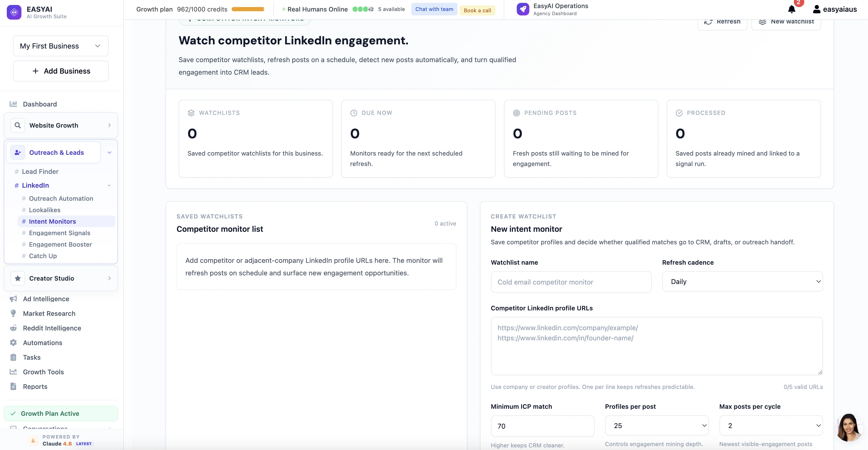
Task: Click the Tasks clipboard icon
Action: click(x=14, y=357)
